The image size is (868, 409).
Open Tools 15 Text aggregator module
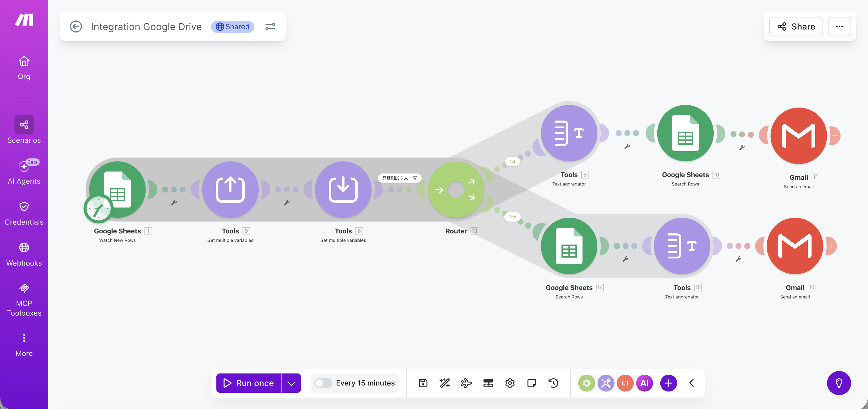point(682,246)
